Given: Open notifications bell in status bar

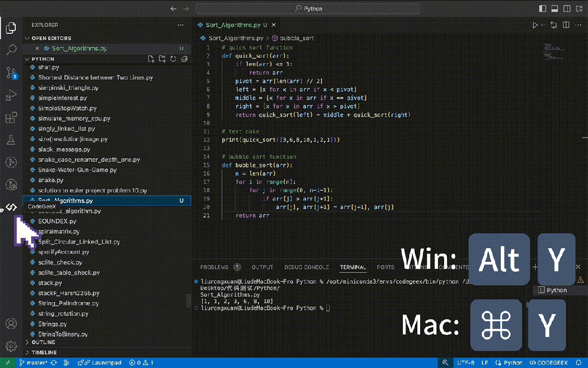Looking at the screenshot, I should [579, 363].
